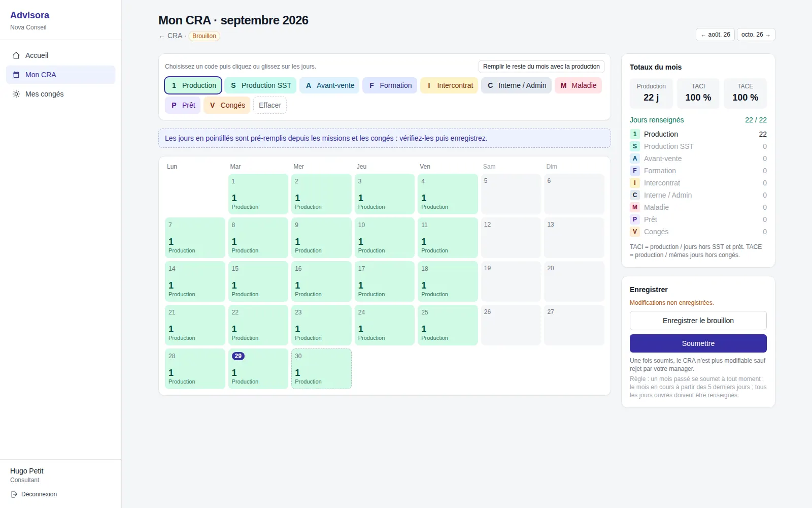Click the Accueil home icon
Image resolution: width=812 pixels, height=508 pixels.
[x=16, y=55]
